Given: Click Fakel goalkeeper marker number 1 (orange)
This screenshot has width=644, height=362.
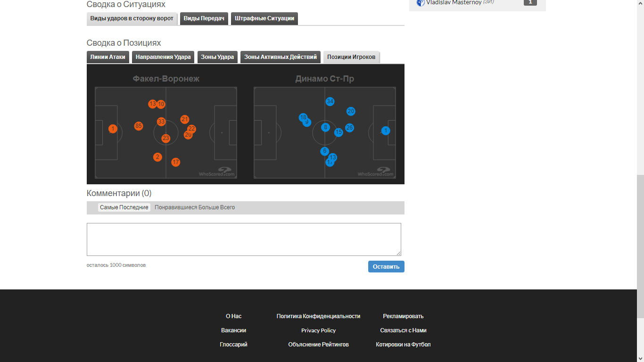Looking at the screenshot, I should click(113, 129).
